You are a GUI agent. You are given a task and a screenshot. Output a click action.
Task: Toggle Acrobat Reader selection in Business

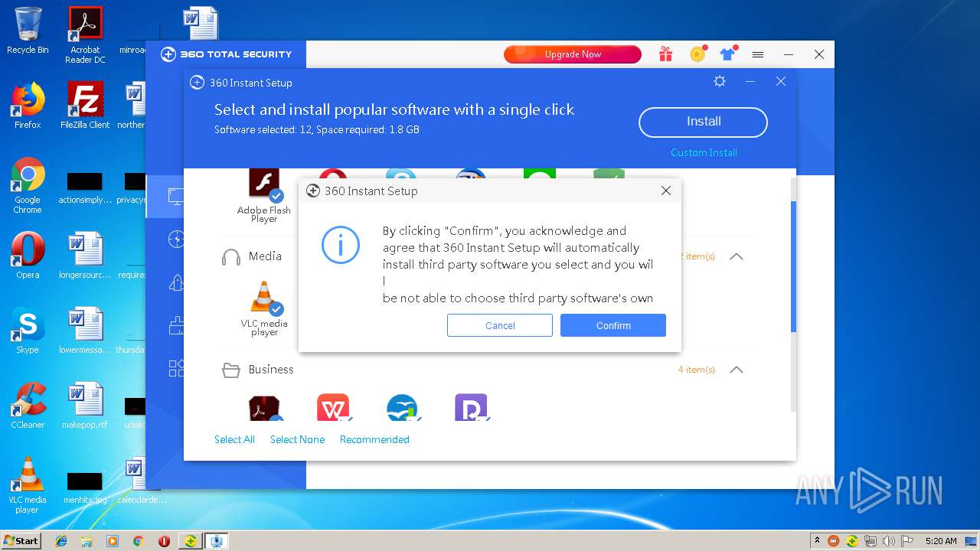coord(264,407)
